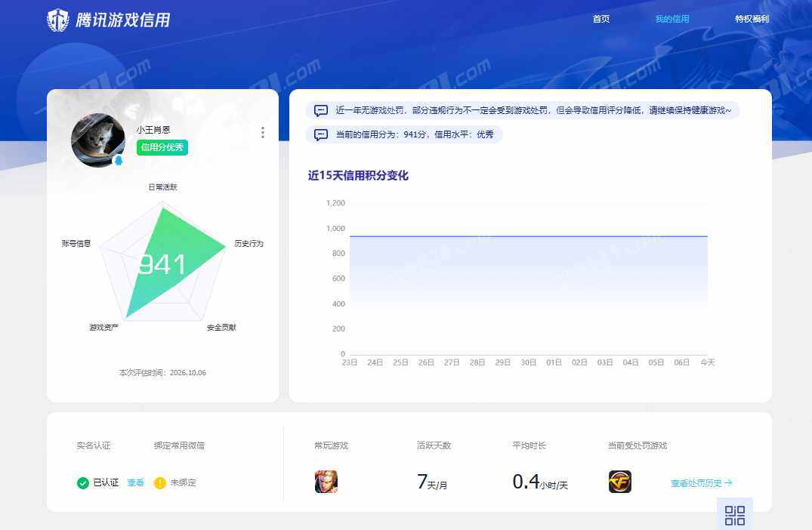Select the 我的信用 navigation tab

672,19
